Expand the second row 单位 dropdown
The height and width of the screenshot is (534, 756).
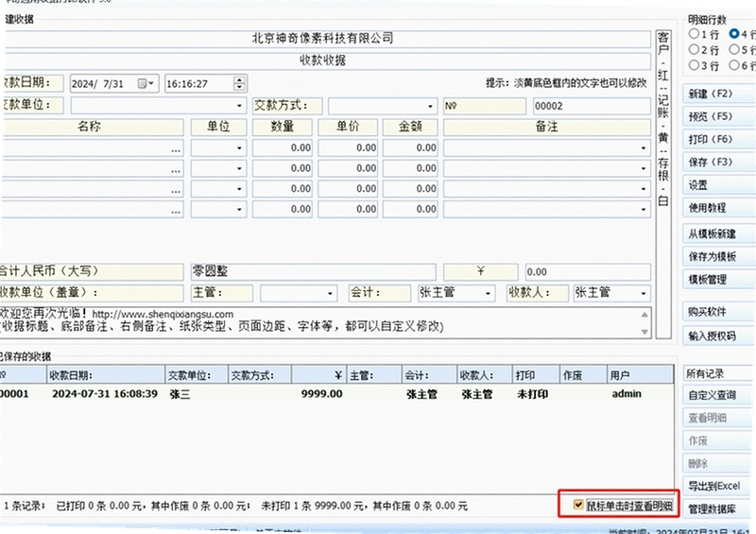click(239, 168)
